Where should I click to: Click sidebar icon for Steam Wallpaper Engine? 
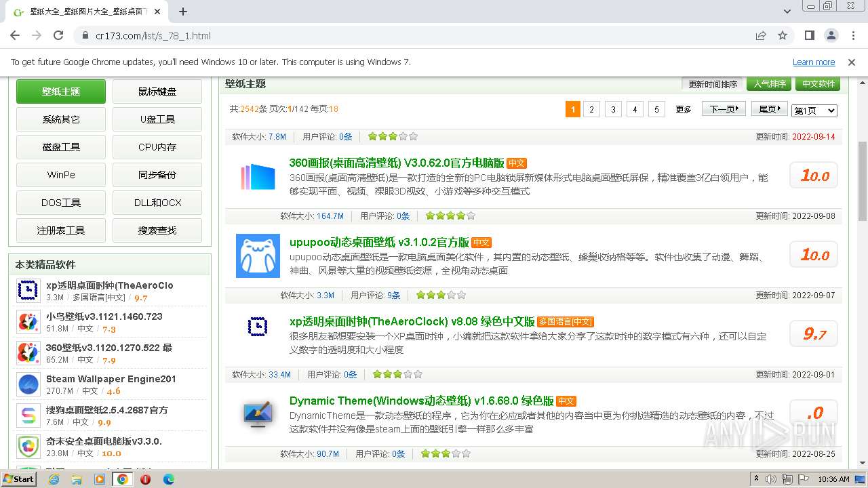click(28, 384)
